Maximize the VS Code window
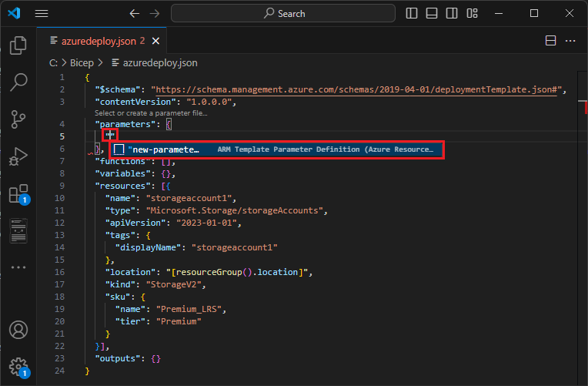Viewport: 588px width, 386px height. [x=534, y=14]
